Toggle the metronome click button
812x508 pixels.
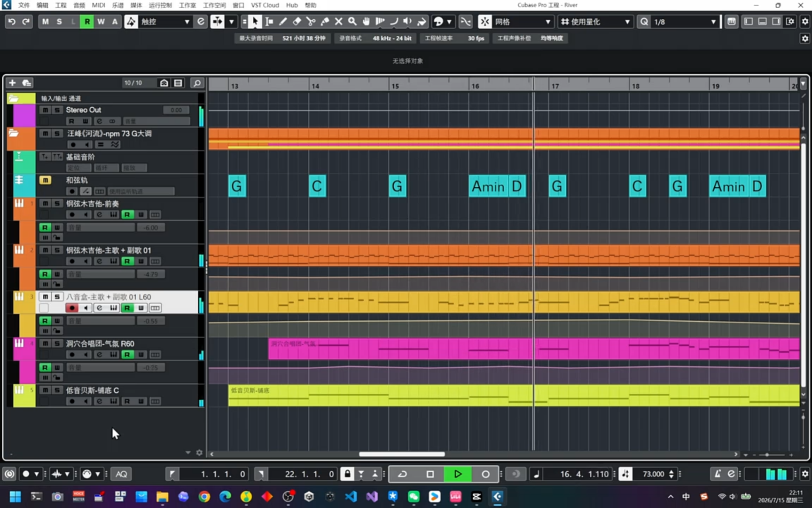click(717, 474)
